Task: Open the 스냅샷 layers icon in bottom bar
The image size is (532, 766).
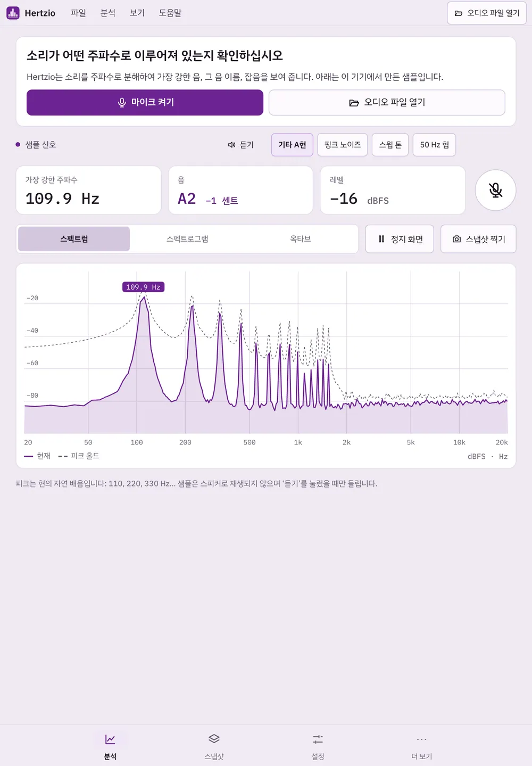Action: point(214,739)
